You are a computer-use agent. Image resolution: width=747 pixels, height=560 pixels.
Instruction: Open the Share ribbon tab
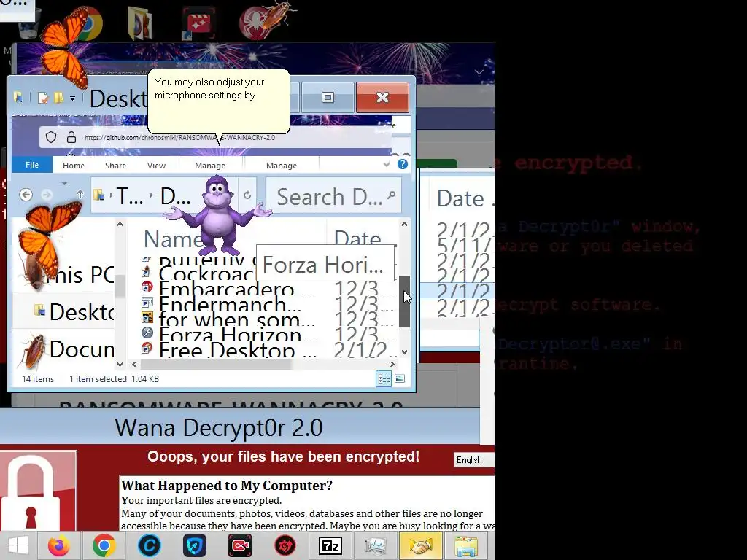(115, 166)
